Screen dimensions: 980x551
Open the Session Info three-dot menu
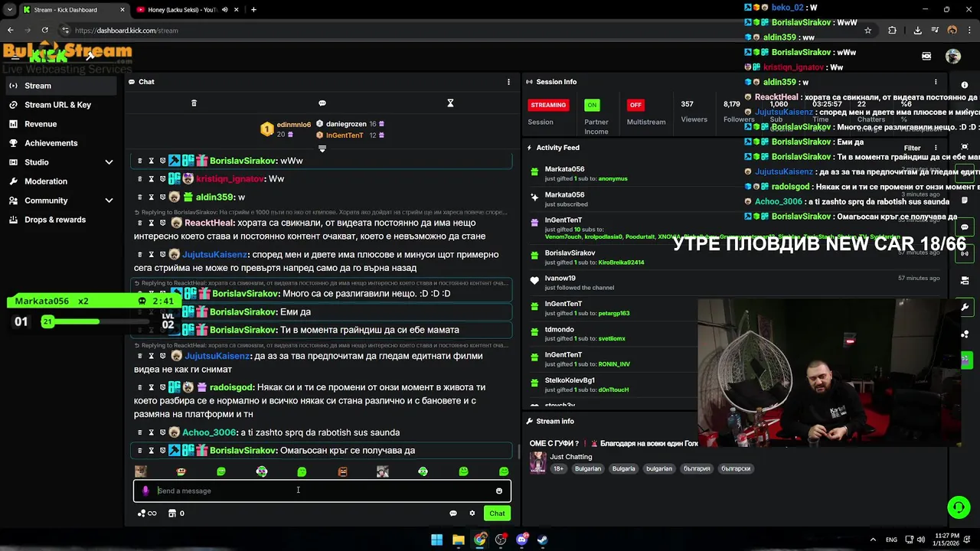pos(936,82)
